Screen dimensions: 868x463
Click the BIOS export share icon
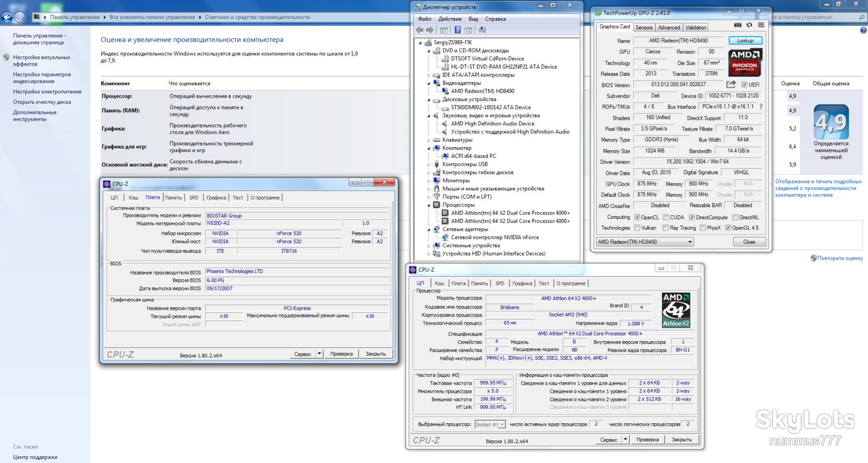(x=731, y=84)
